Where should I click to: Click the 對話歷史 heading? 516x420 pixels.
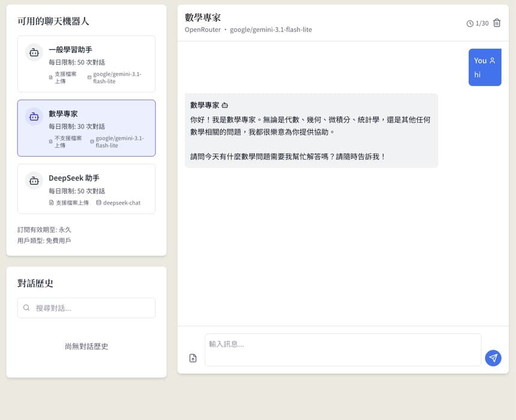35,283
